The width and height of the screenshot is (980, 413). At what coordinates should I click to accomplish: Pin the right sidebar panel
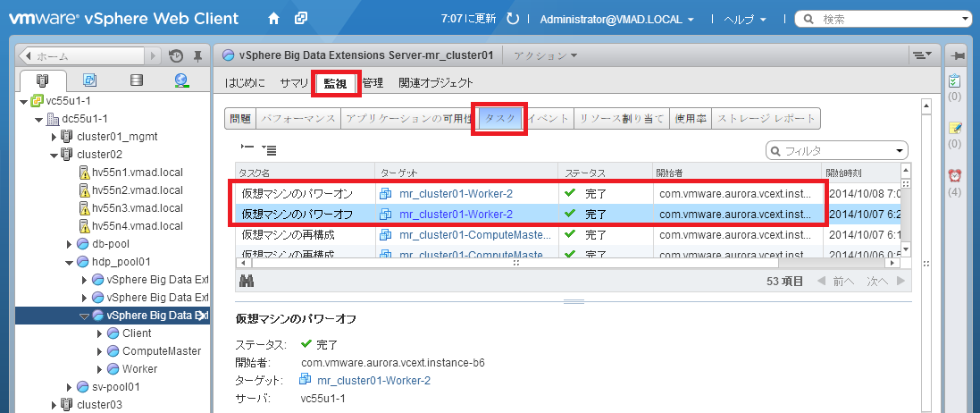957,55
